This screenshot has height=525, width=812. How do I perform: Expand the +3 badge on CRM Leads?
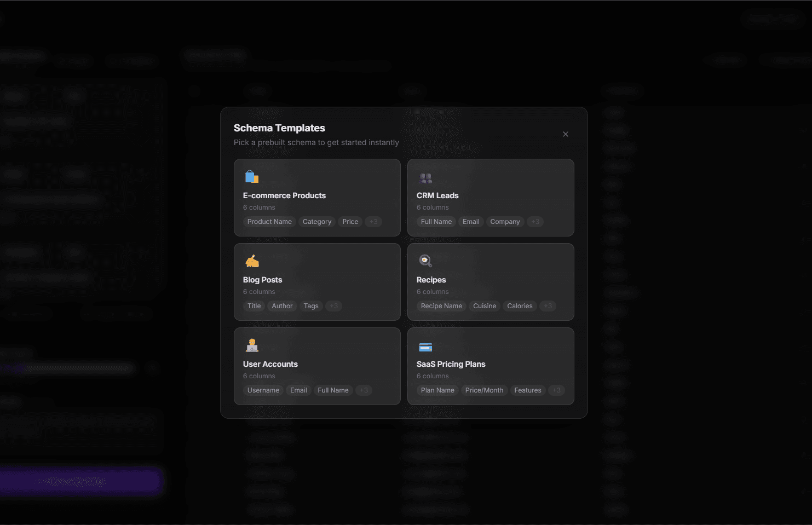(535, 222)
